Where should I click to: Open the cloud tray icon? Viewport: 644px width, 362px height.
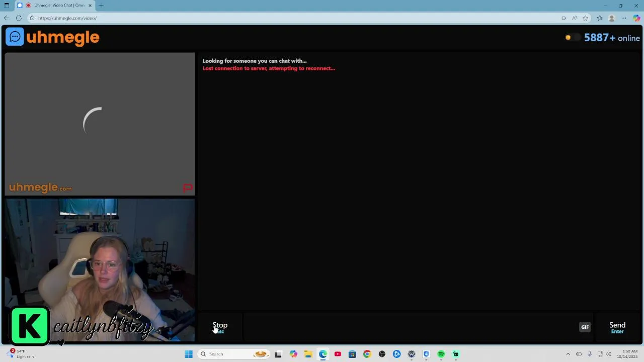579,354
